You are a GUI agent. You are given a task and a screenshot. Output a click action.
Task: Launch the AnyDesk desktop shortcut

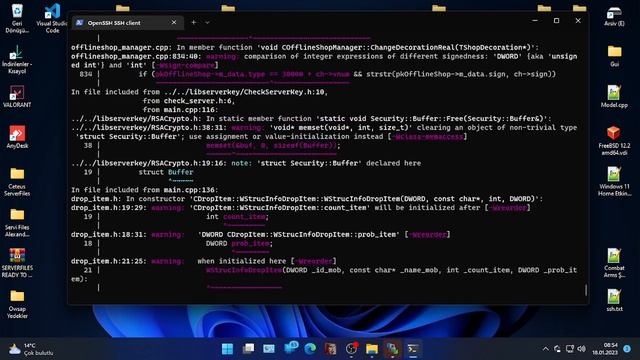coord(17,137)
